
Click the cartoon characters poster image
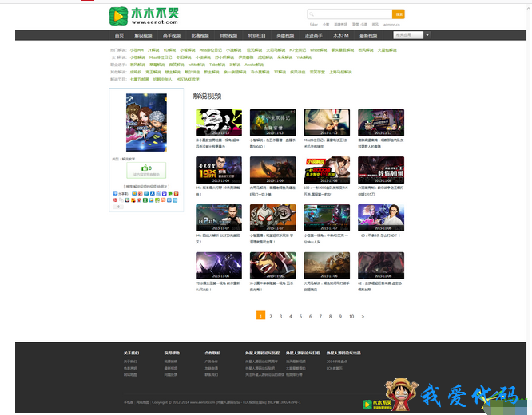(146, 122)
